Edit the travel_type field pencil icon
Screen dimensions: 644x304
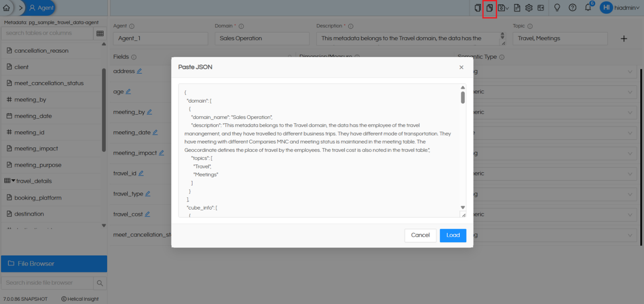pos(148,194)
